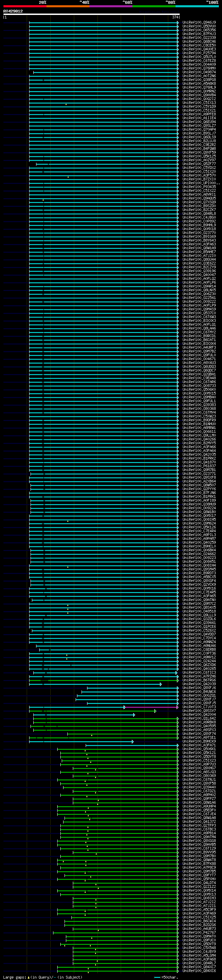Image resolution: width=222 pixels, height=980 pixels.
Task: Open the hit UniRef100_A7J2I1
Action: click(x=199, y=906)
